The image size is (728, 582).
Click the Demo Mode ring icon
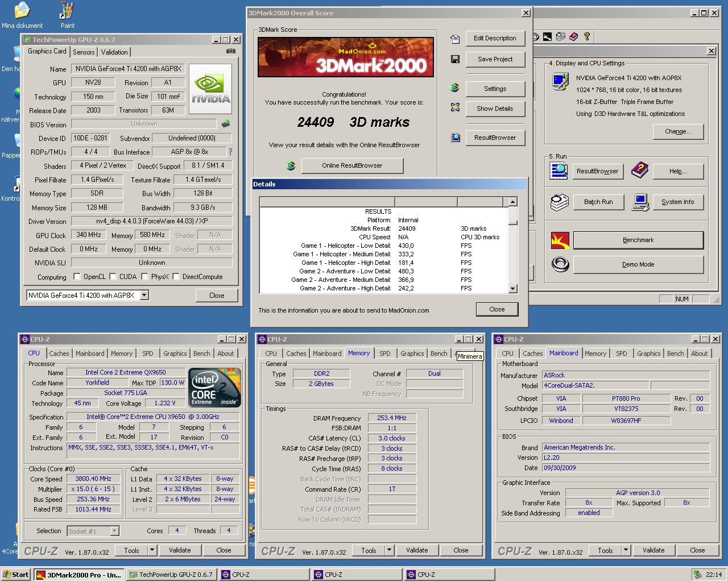tap(560, 264)
